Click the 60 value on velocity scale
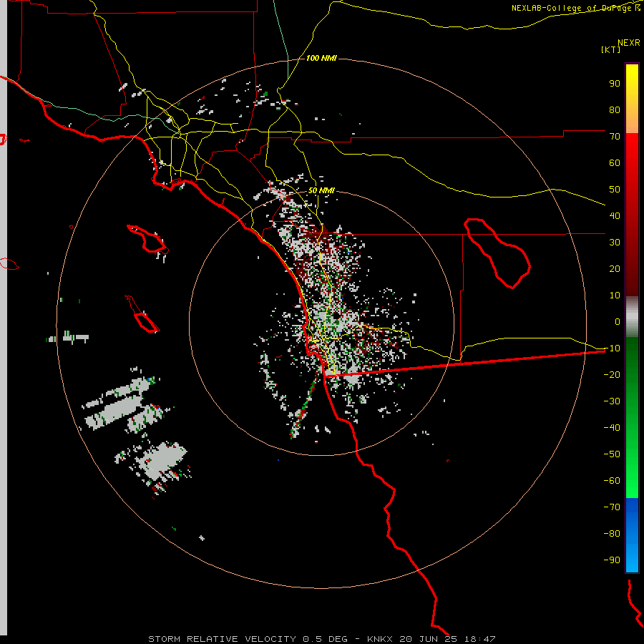The width and height of the screenshot is (644, 644). click(615, 162)
